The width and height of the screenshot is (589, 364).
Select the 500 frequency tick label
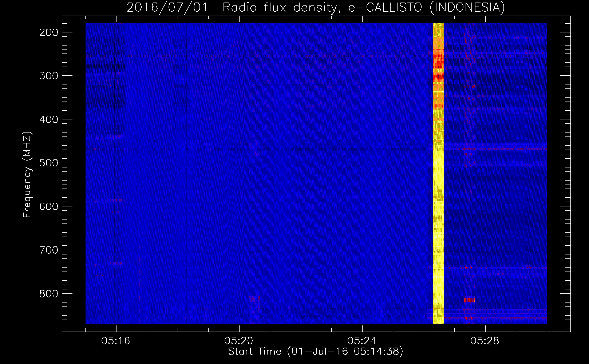48,163
